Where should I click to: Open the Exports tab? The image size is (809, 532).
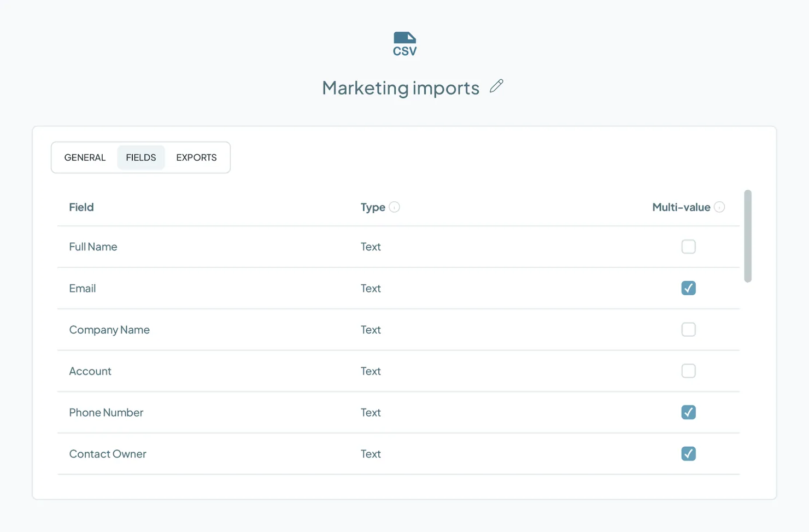point(196,157)
